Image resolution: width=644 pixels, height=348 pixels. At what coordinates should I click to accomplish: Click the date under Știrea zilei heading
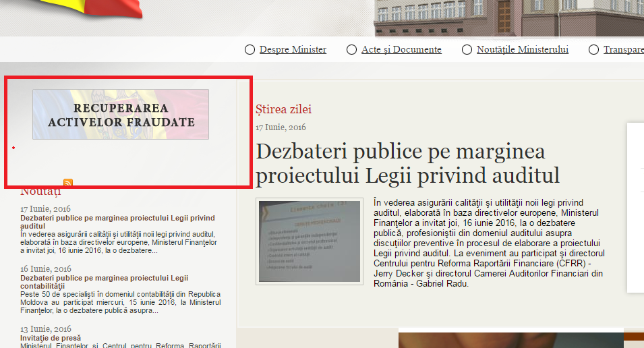[x=281, y=127]
